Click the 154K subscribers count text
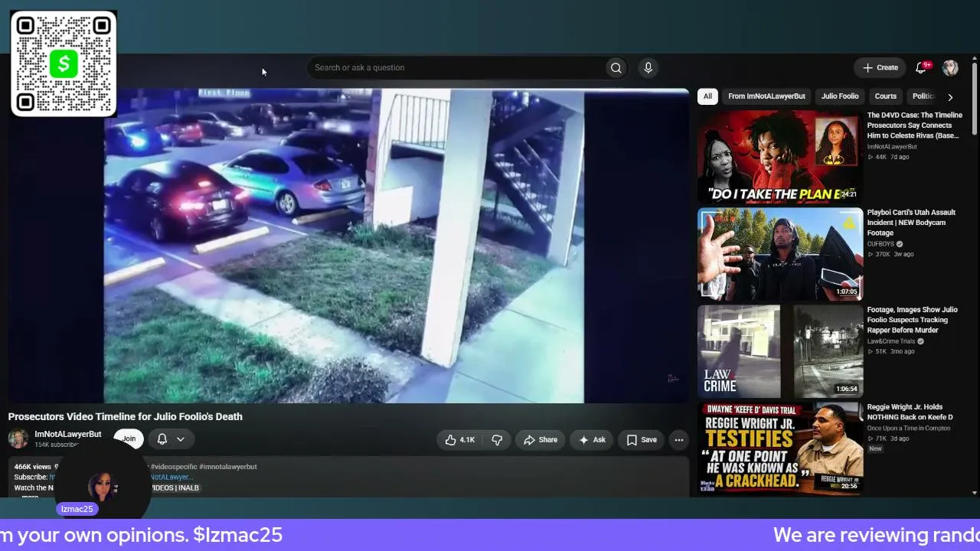This screenshot has height=551, width=980. pos(57,445)
